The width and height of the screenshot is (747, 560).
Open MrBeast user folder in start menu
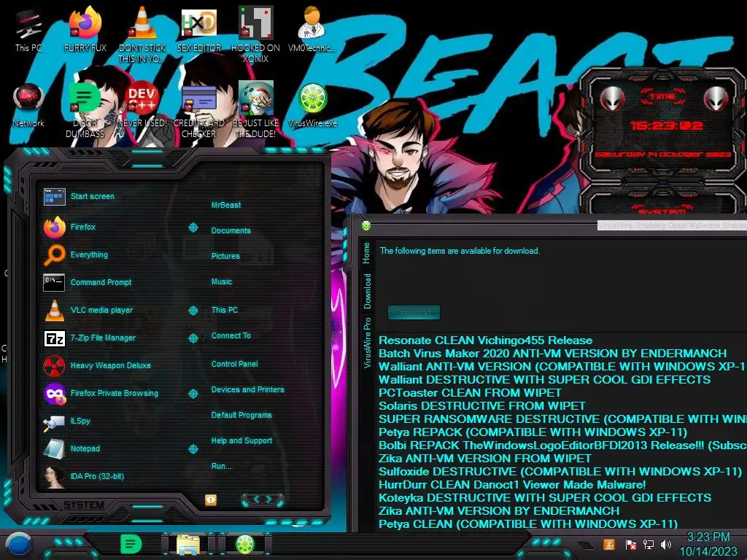pos(226,205)
